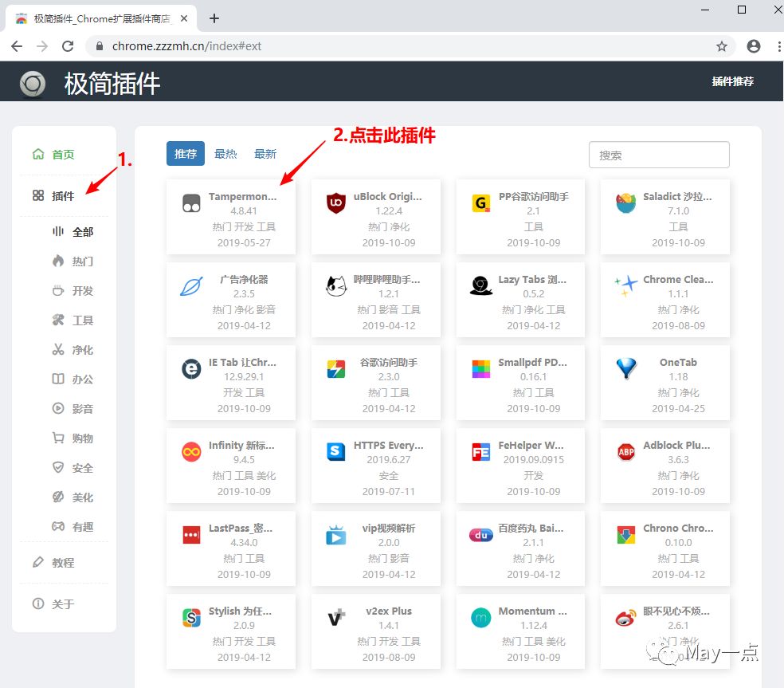Viewport: 784px width, 688px height.
Task: Select the 眼不见心不烦 Weibo icon
Action: coord(626,619)
